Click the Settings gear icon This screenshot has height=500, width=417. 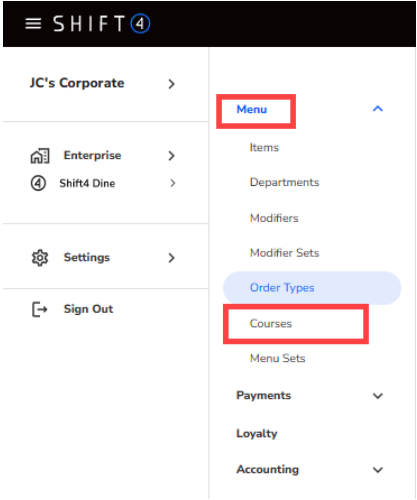pyautogui.click(x=40, y=258)
